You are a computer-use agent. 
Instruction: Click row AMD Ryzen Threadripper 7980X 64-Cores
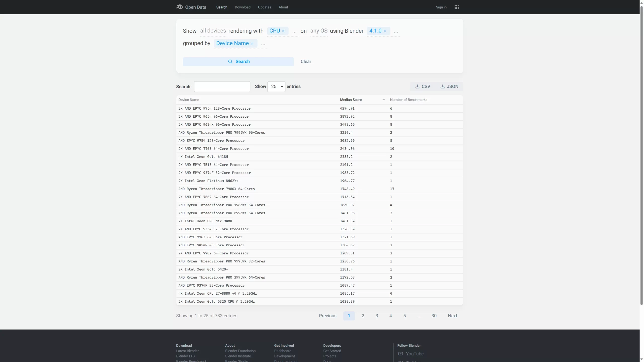[x=319, y=189]
